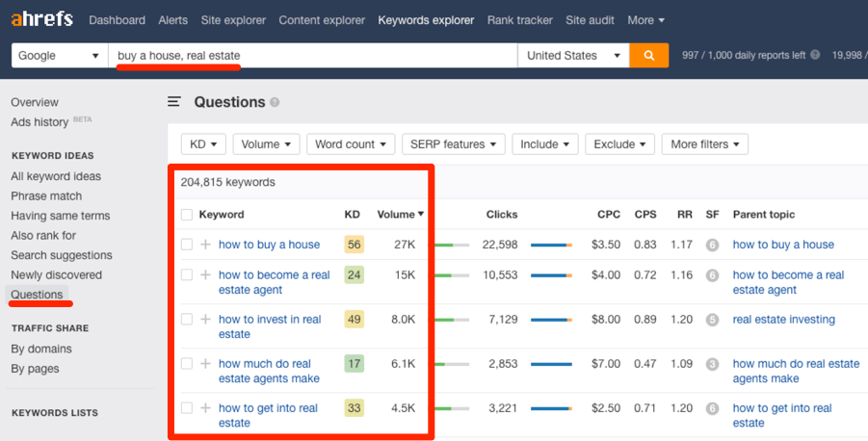Check the box for 'how to become a real estate agent'
The width and height of the screenshot is (868, 441).
click(x=187, y=275)
